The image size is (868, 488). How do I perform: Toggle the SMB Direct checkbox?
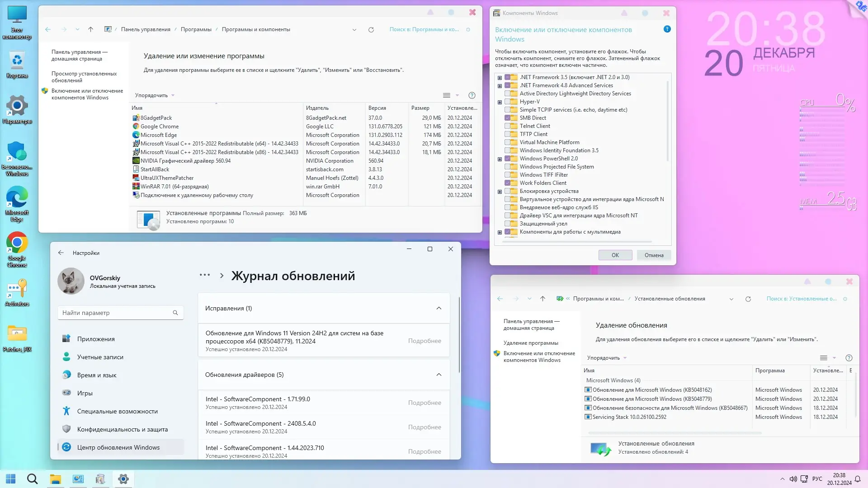(x=507, y=118)
